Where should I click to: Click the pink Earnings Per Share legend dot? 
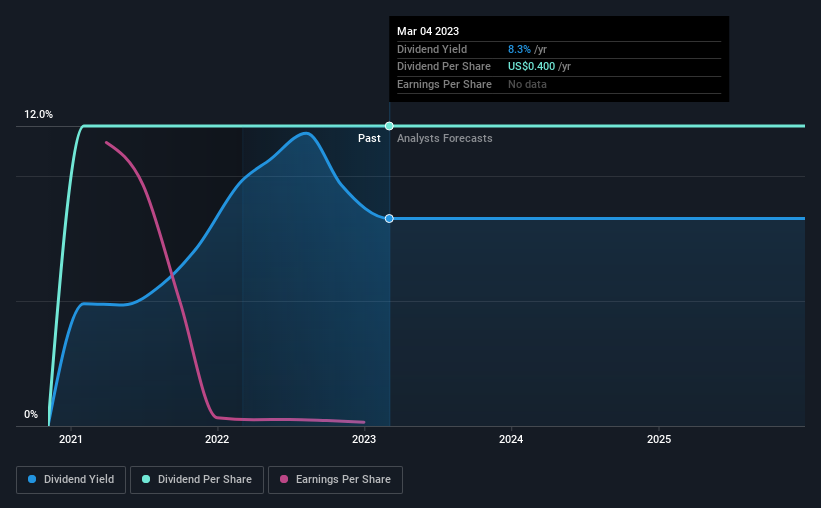click(284, 479)
